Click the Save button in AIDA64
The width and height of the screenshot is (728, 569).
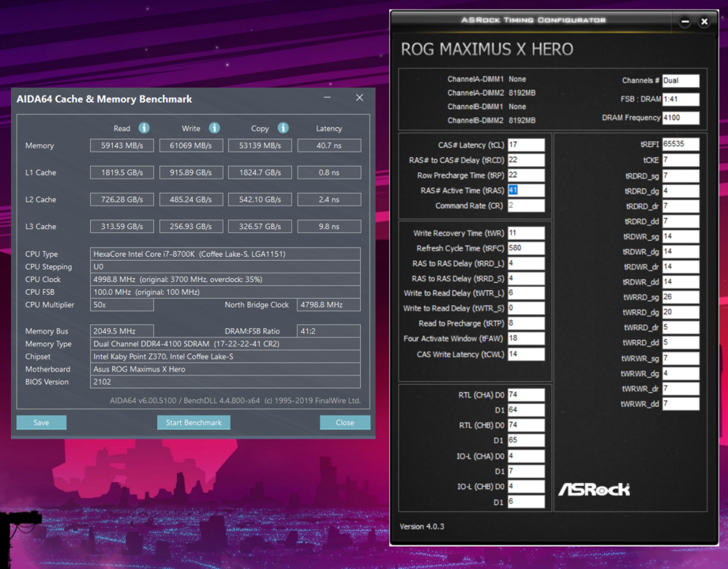tap(41, 423)
